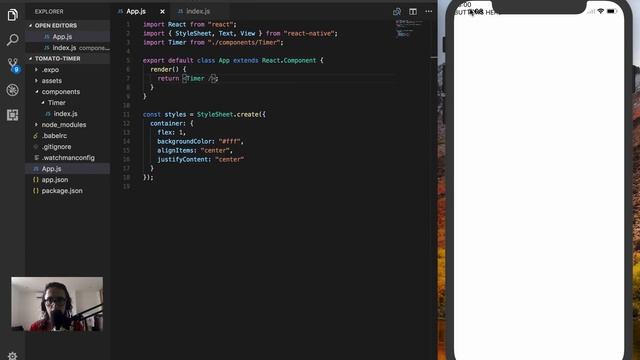Select the App.js editor tab
The width and height of the screenshot is (640, 360).
click(136, 11)
